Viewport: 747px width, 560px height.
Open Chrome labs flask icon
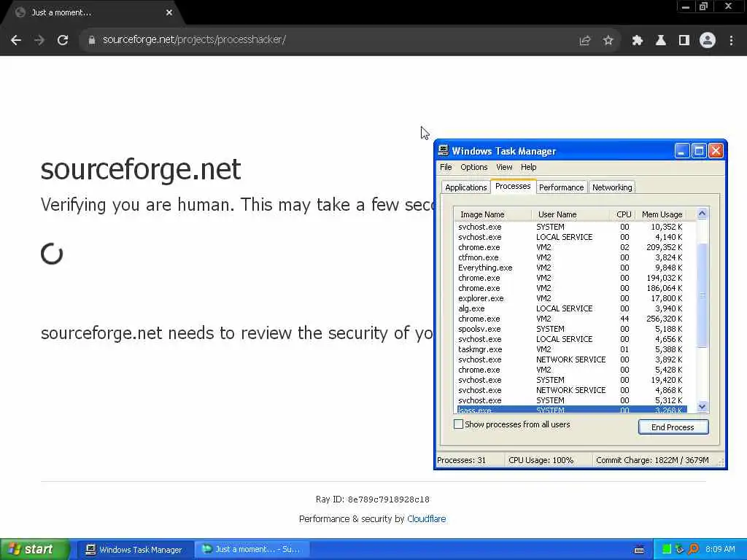[x=660, y=41]
